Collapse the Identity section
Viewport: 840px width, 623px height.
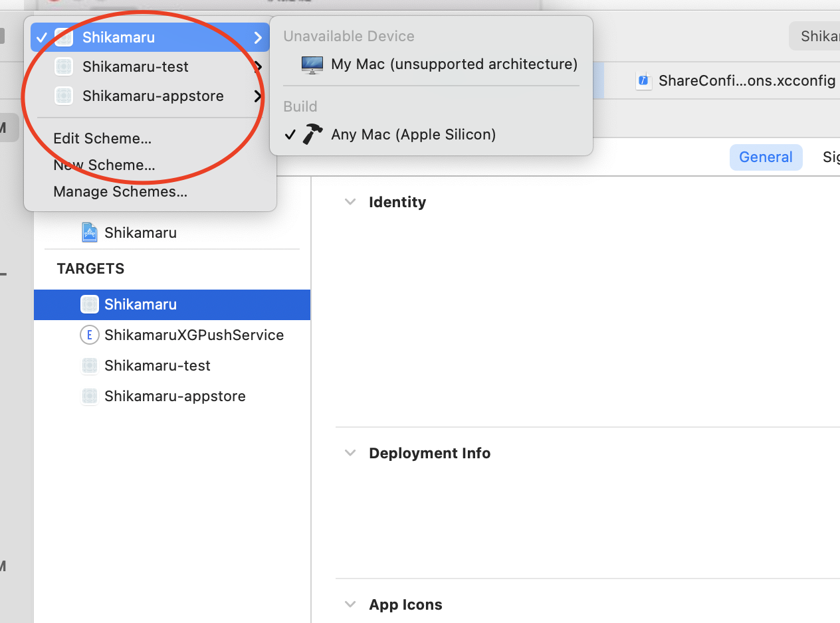pos(350,202)
